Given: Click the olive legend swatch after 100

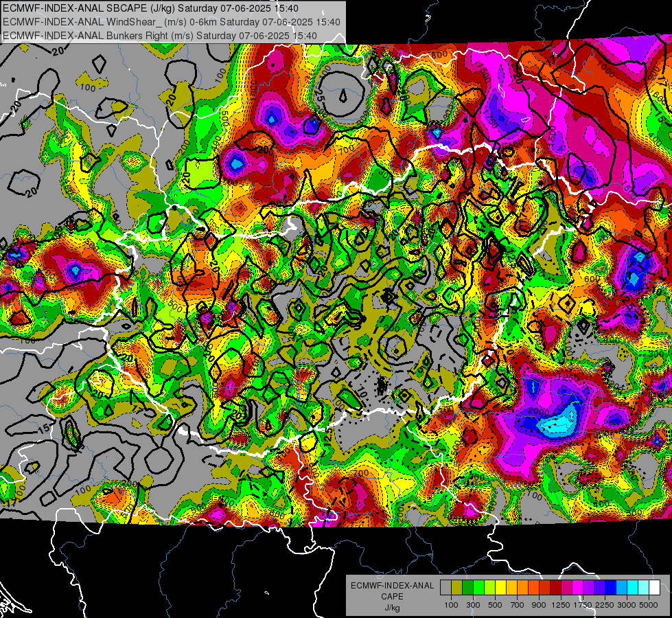Looking at the screenshot, I should coord(456,588).
